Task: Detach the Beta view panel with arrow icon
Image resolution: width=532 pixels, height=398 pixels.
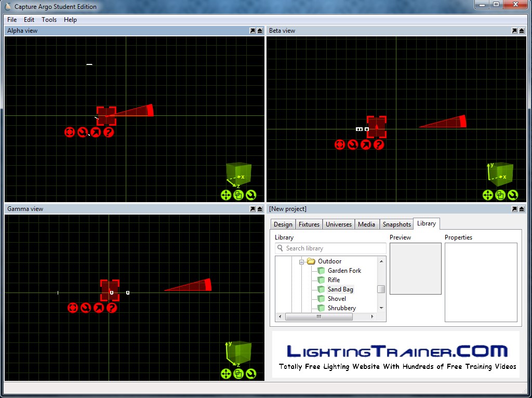Action: (x=514, y=31)
